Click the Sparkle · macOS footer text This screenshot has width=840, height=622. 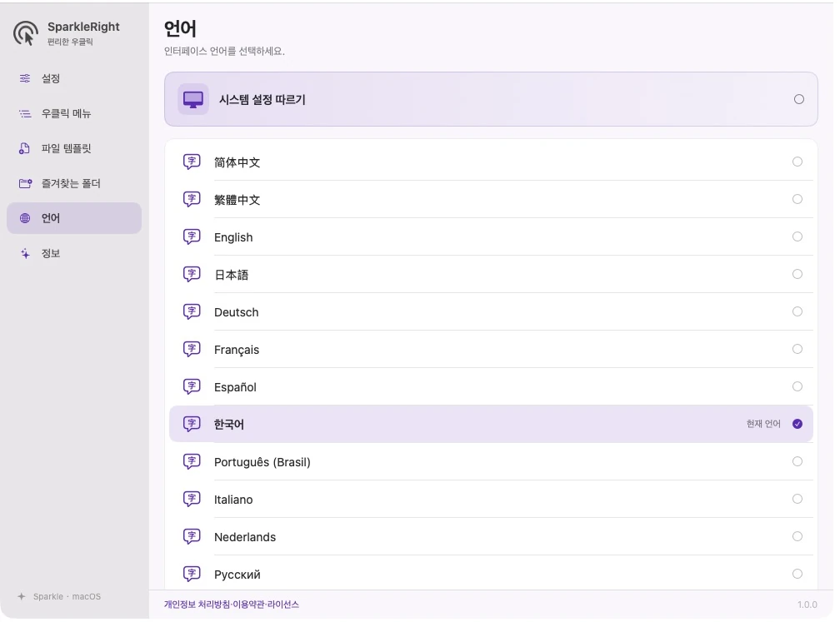pos(67,596)
